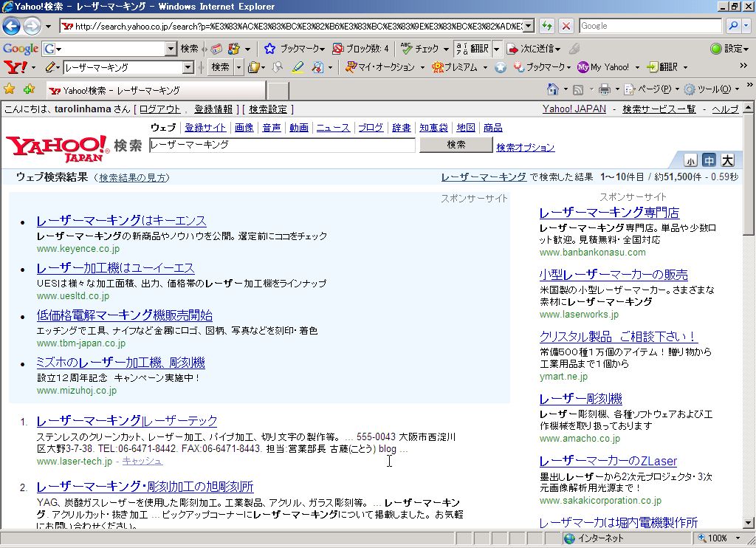Image resolution: width=756 pixels, height=548 pixels.
Task: Click the browser Back arrow button
Action: 12,26
